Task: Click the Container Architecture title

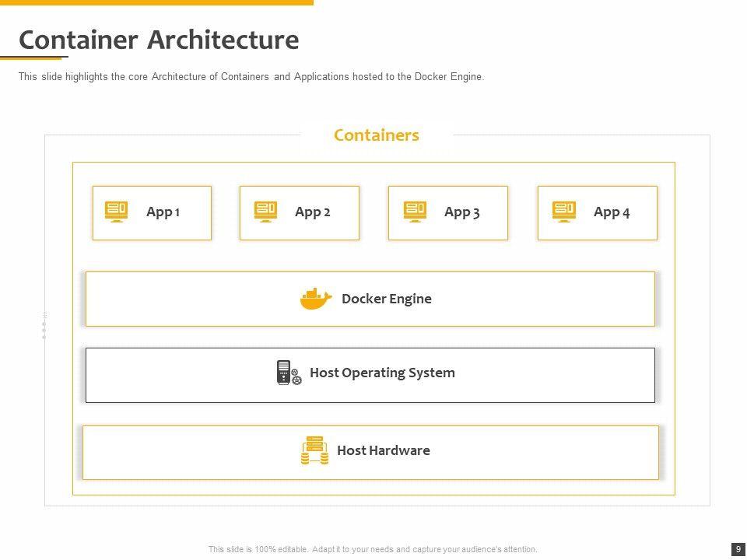Action: coord(159,40)
